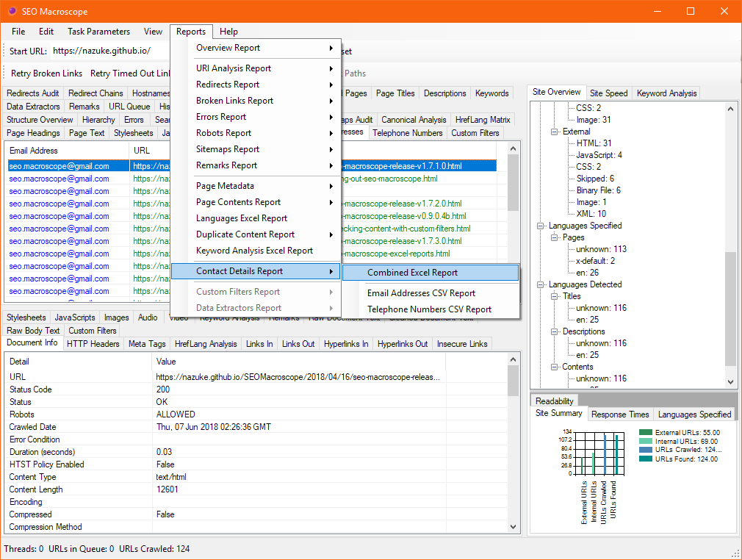The height and width of the screenshot is (560, 742).
Task: Click the External URLs legend color swatch
Action: pyautogui.click(x=646, y=432)
